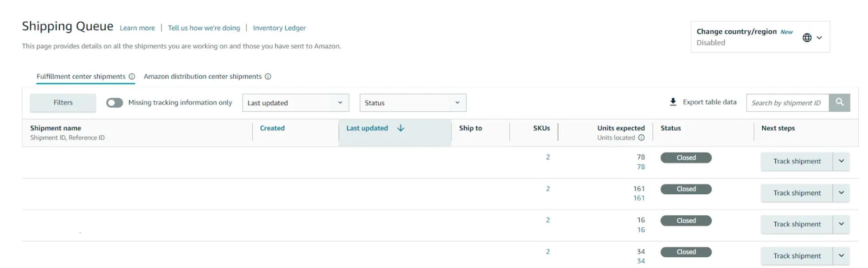868x268 pixels.
Task: Expand dropdown arrow beside Track shipment for 161 units
Action: coord(841,193)
